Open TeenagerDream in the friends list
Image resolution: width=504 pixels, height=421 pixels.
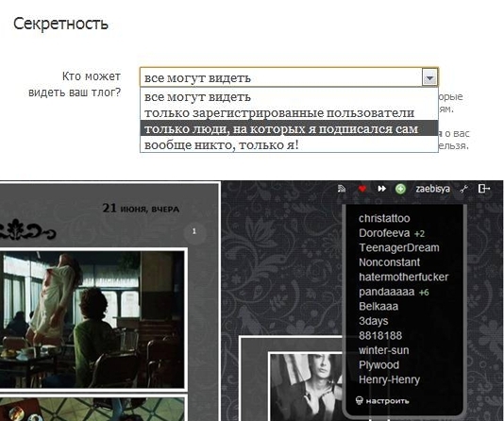(399, 247)
